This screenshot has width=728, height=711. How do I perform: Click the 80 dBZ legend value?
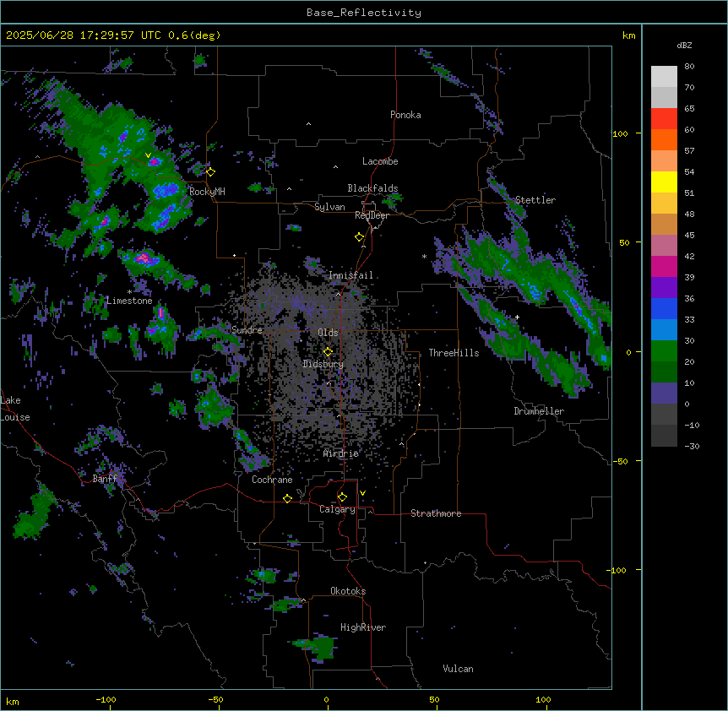[x=689, y=67]
